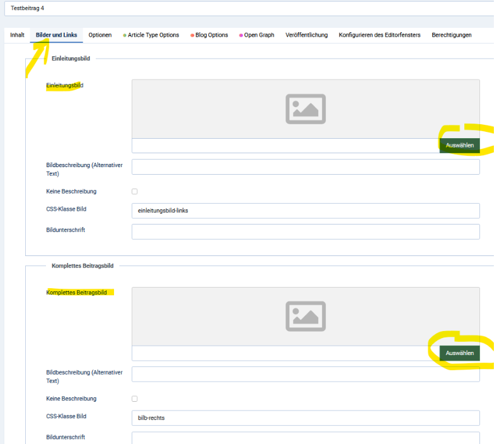Screen dimensions: 504x444
Task: Go to Article Type Options tab
Action: [151, 35]
